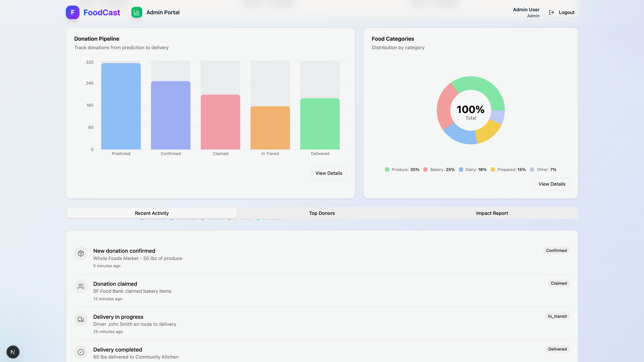Open View Details for Food Categories
644x362 pixels.
[552, 184]
